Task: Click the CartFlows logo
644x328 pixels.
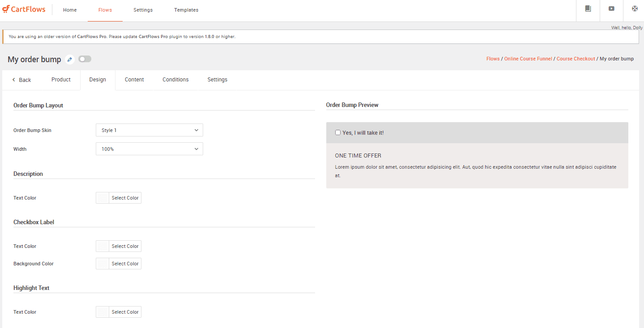Action: coord(24,9)
